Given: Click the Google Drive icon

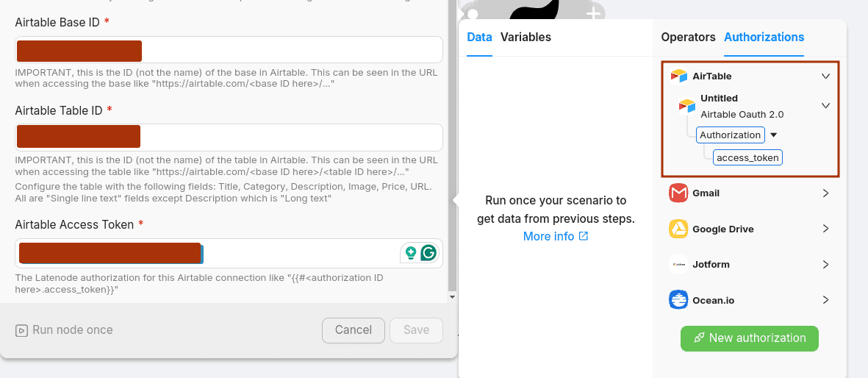Looking at the screenshot, I should (678, 229).
